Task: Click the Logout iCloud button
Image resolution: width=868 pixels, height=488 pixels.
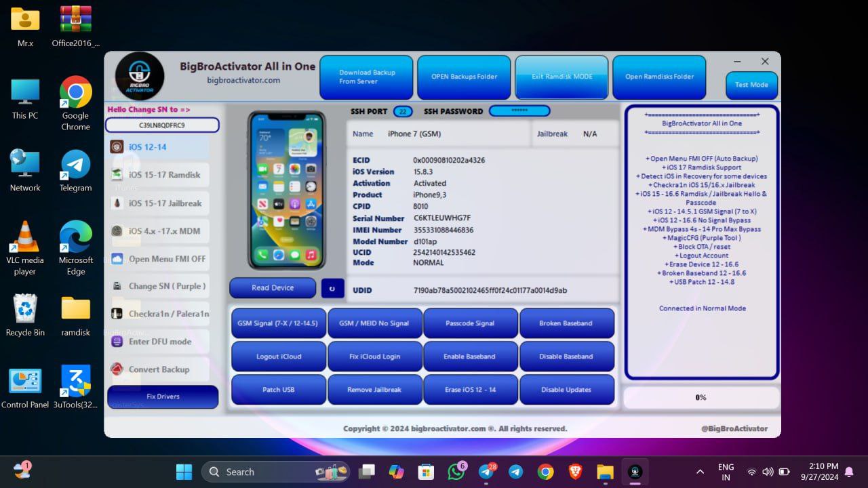Action: point(278,357)
